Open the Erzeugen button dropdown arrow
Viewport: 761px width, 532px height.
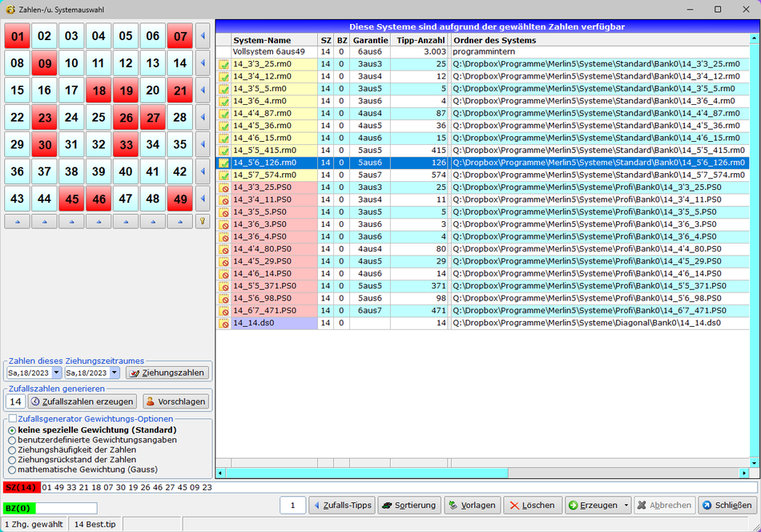pyautogui.click(x=626, y=506)
